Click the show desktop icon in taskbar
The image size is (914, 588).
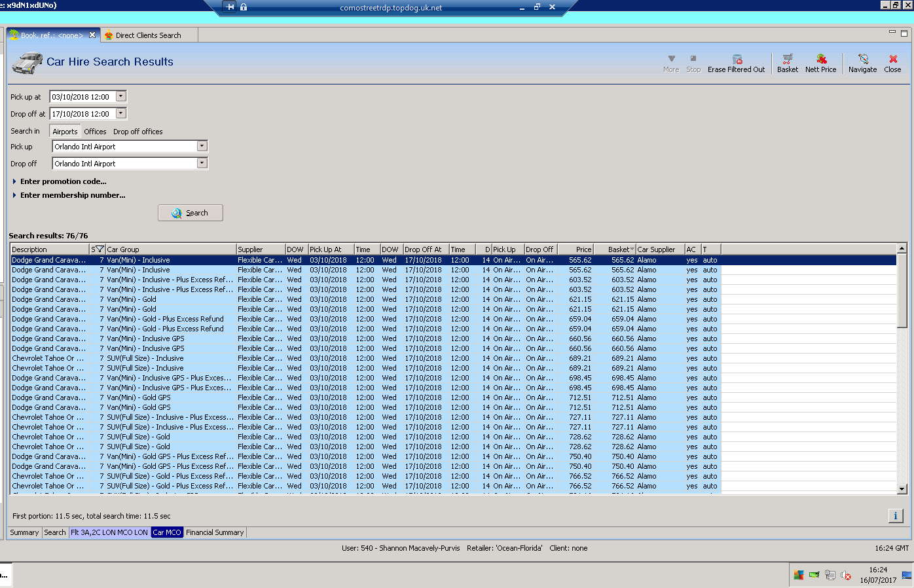(907, 576)
